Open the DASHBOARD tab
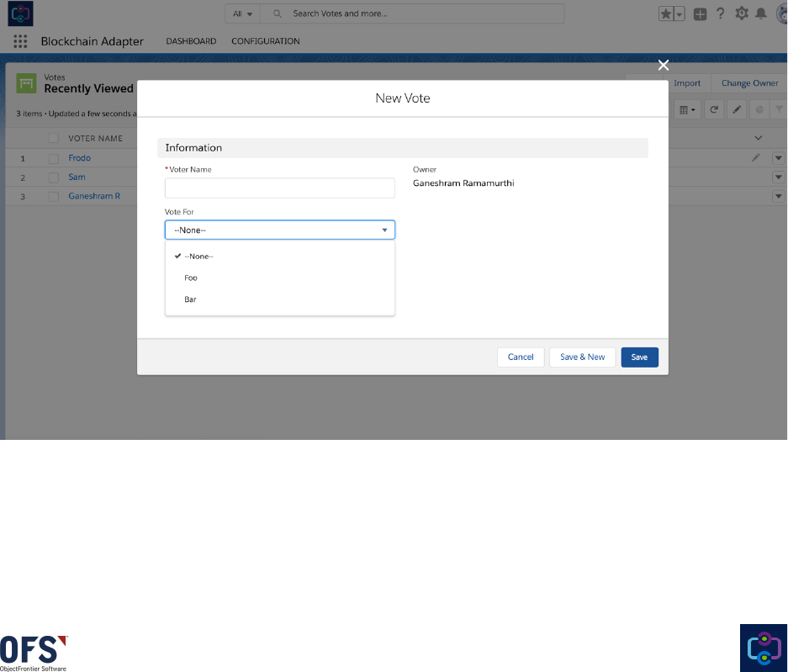 191,41
